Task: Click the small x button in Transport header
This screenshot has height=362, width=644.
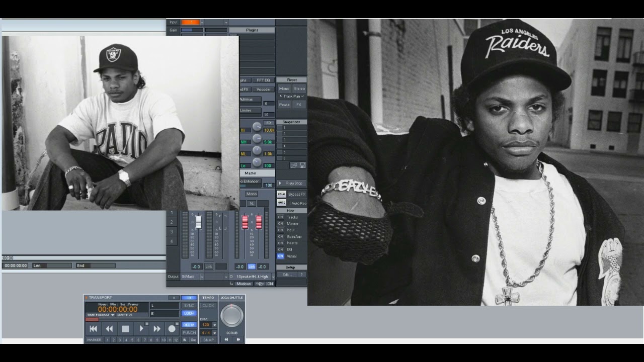Action: (174, 298)
